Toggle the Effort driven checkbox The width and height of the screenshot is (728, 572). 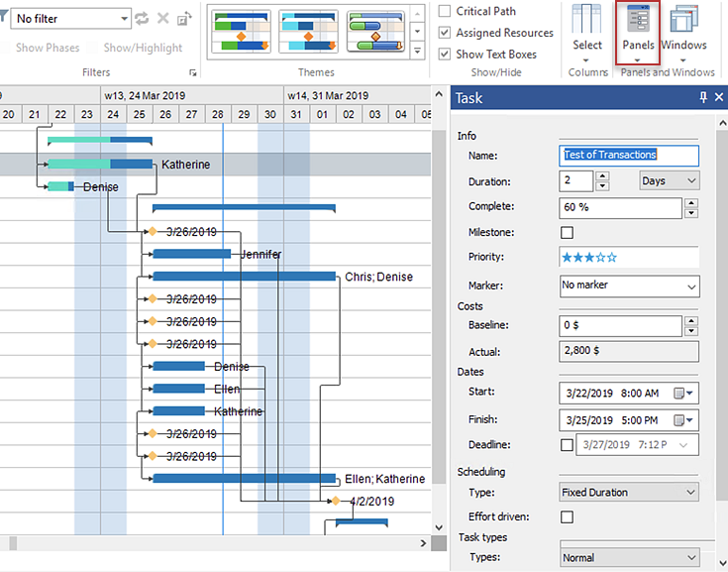567,516
